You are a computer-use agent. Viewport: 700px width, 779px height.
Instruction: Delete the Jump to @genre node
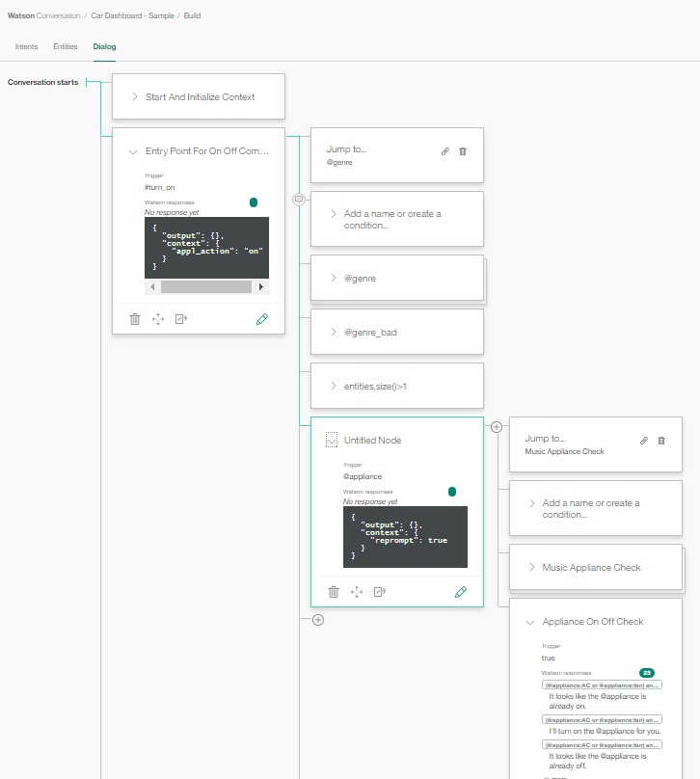(x=463, y=151)
